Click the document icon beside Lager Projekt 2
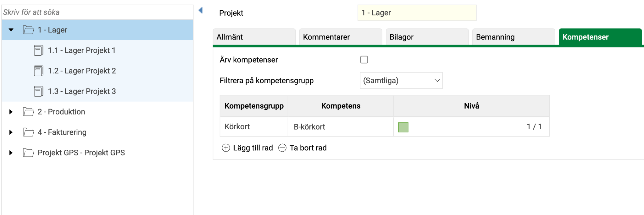This screenshot has width=644, height=215. [39, 71]
